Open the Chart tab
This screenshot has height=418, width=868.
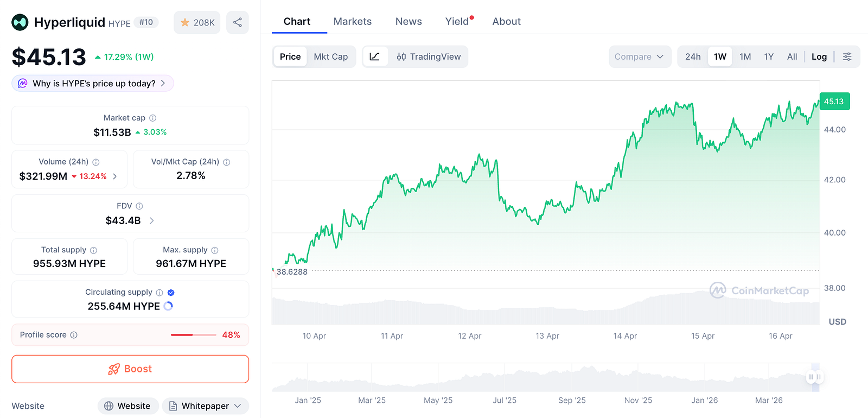point(297,22)
